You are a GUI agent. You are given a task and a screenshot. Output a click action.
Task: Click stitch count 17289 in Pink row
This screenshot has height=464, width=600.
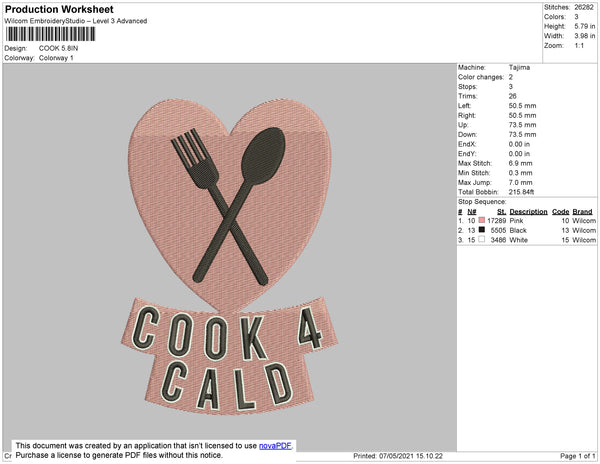(x=497, y=221)
